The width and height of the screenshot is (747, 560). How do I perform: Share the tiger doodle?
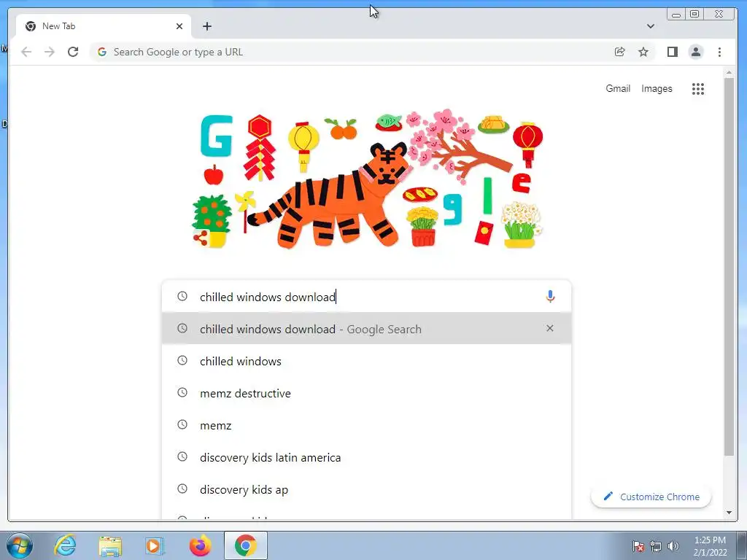coord(200,238)
